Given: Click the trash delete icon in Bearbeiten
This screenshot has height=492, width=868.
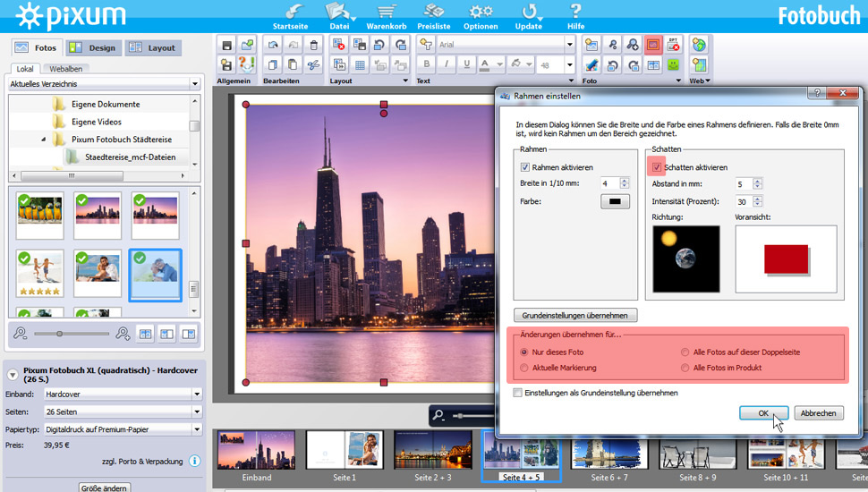Looking at the screenshot, I should [312, 45].
